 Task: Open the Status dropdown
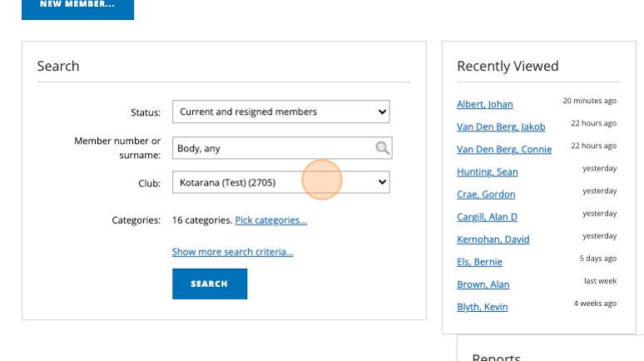[280, 111]
